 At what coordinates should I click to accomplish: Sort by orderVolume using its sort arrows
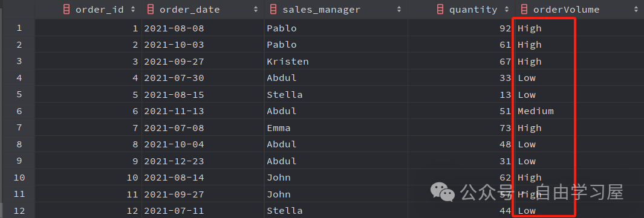click(636, 10)
